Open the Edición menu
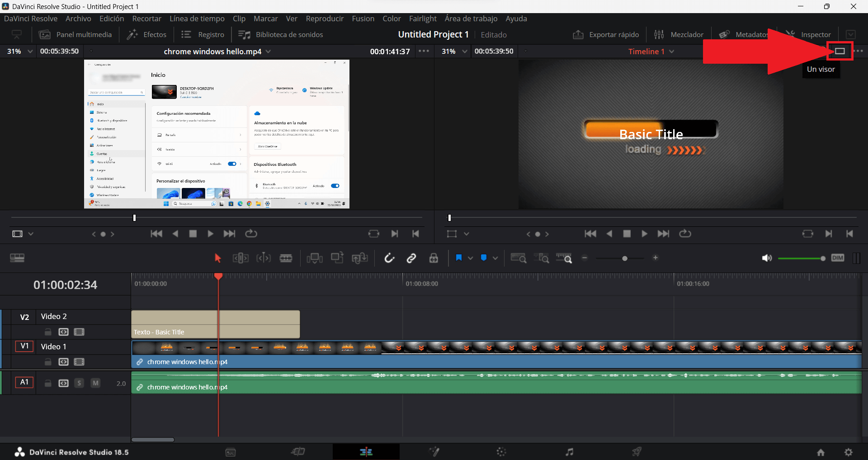 (x=112, y=19)
